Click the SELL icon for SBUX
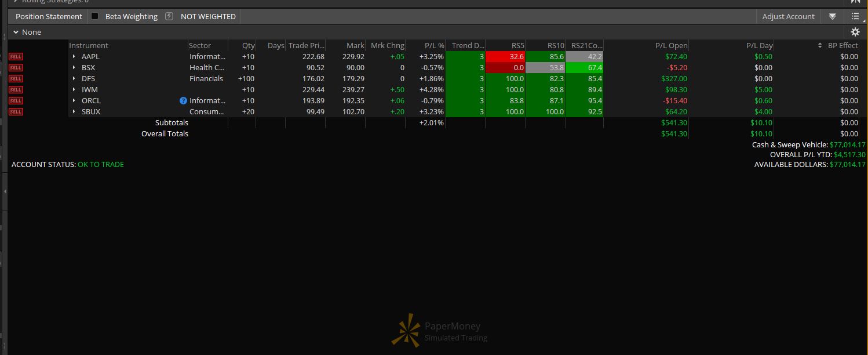 click(x=16, y=112)
